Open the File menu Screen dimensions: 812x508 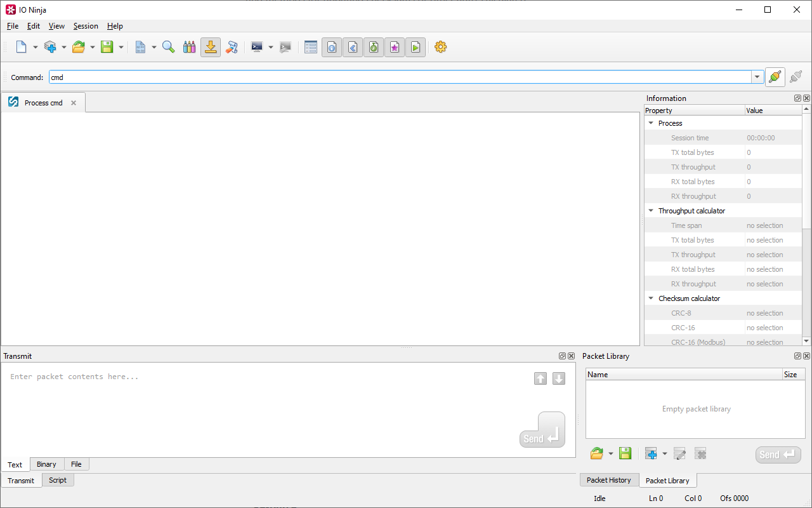(x=13, y=26)
